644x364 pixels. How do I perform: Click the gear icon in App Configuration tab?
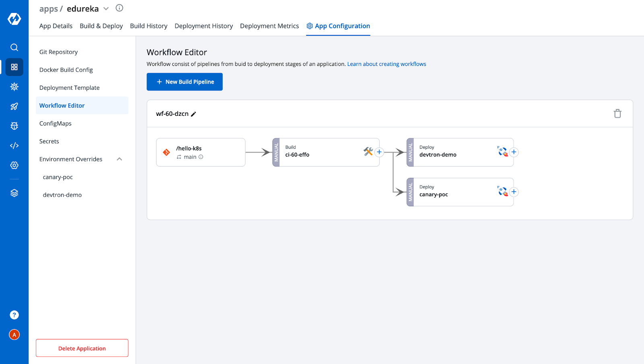pos(310,26)
